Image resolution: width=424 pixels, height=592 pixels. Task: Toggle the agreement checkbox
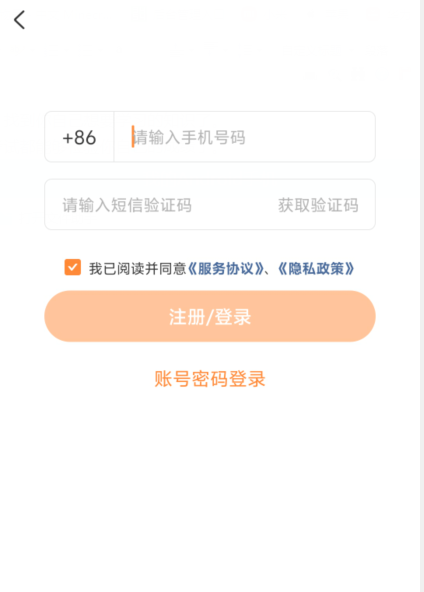coord(72,267)
